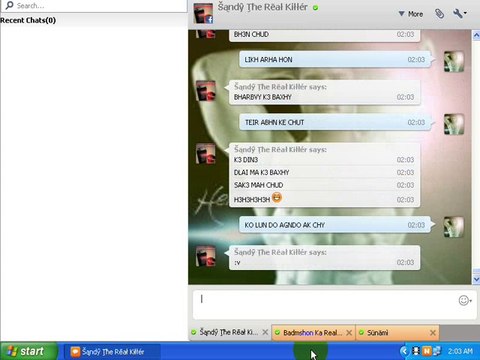Click the network computers tray icon
480x360 pixels.
tap(437, 351)
